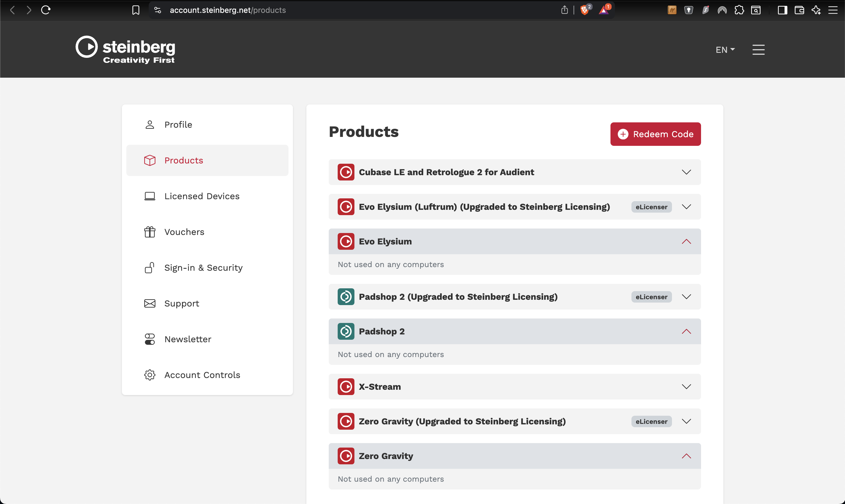Click the X-Stream product title
845x504 pixels.
pyautogui.click(x=380, y=387)
